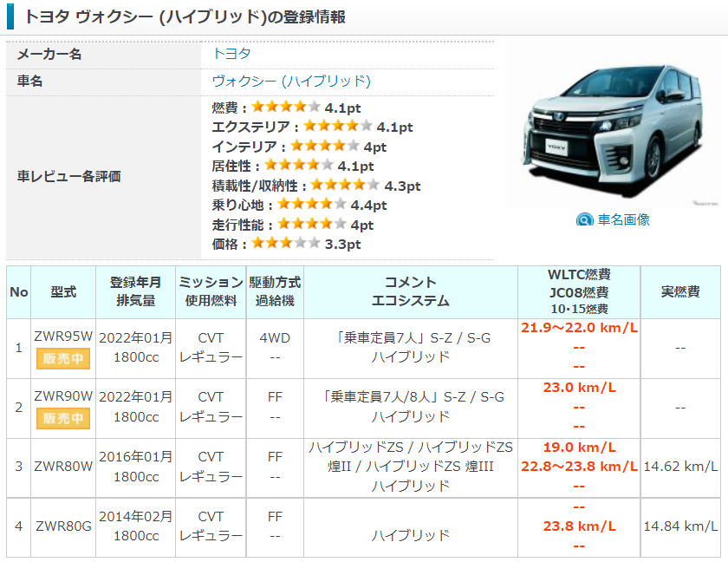728x562 pixels.
Task: Open the ヴォクシー (ハイブリッド) car name link
Action: (291, 81)
